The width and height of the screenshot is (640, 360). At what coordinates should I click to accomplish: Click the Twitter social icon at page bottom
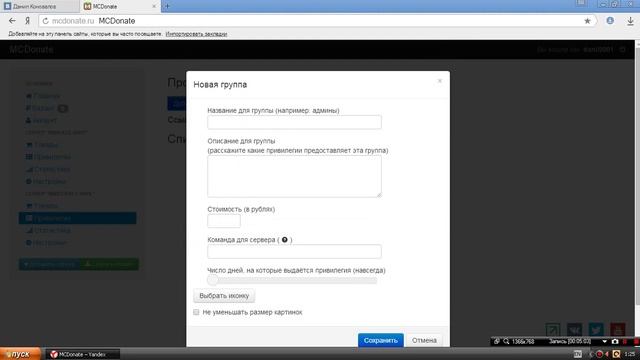(x=596, y=329)
